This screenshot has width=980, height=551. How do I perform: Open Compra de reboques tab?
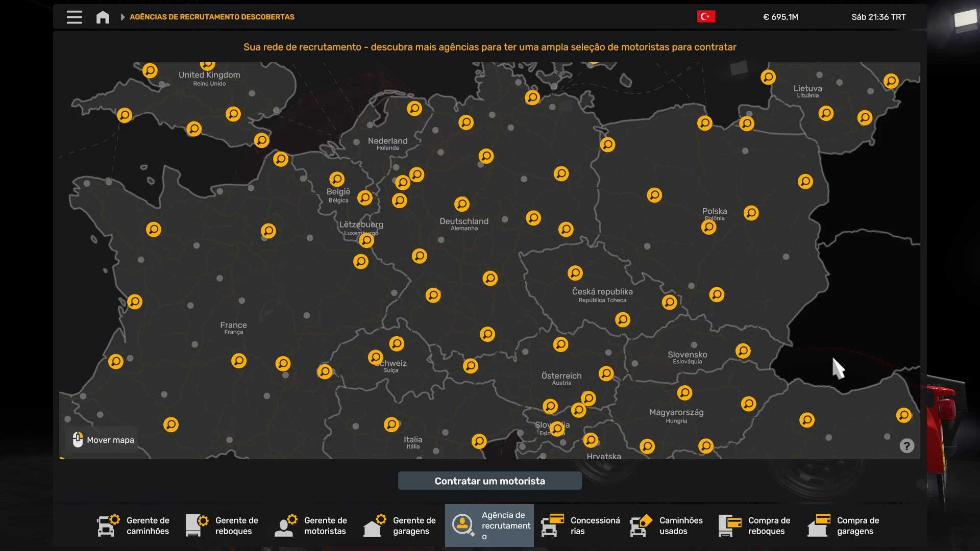click(755, 525)
